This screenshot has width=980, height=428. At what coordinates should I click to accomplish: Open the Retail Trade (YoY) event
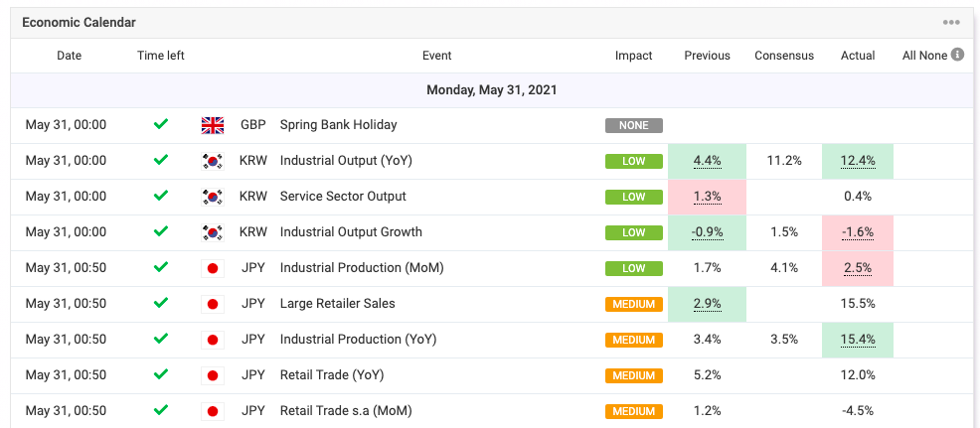[x=332, y=375]
